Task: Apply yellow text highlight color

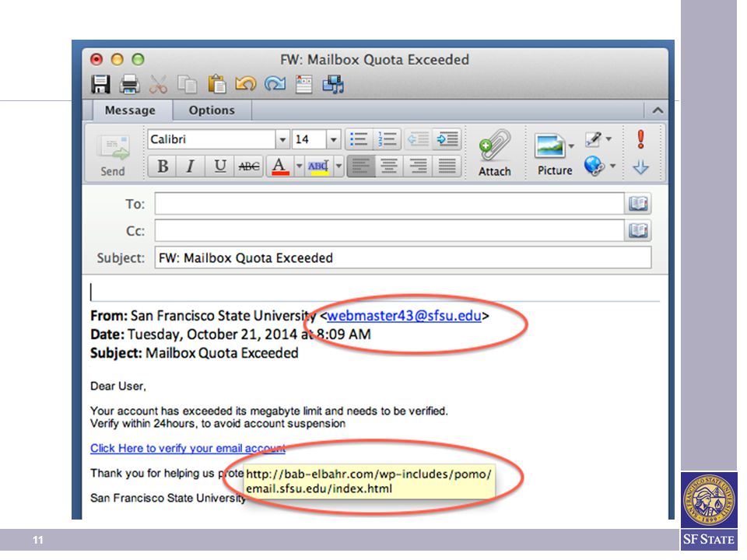Action: (318, 166)
